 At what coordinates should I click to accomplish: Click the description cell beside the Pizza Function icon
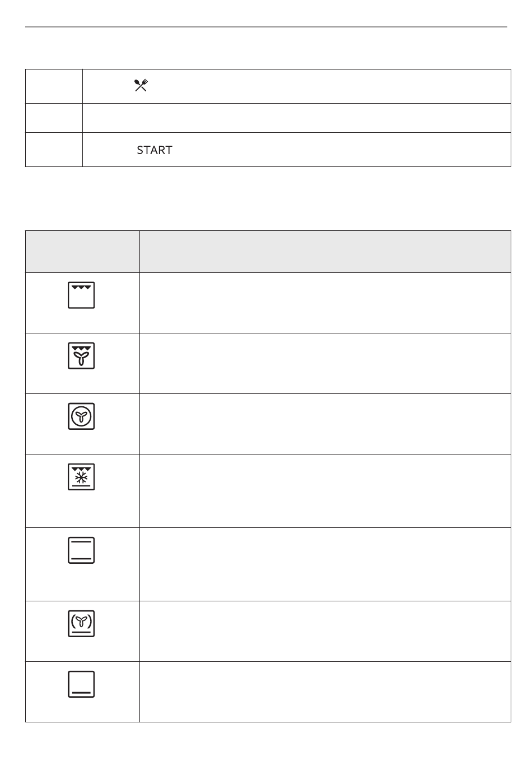(325, 632)
